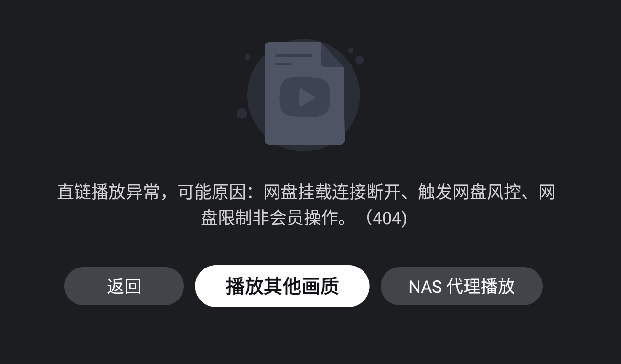
Task: Click the 网盘限制非会员操作 text
Action: click(x=270, y=218)
